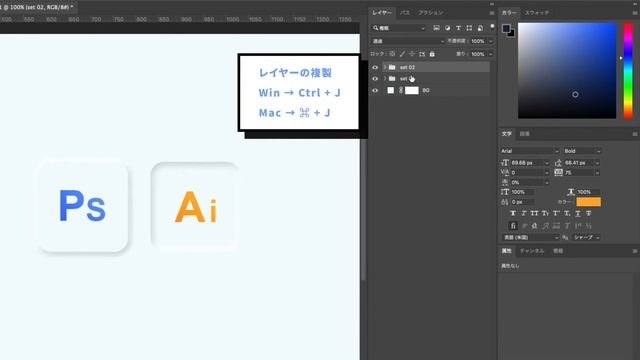
Task: Switch to the スウォッチ tab
Action: 537,13
